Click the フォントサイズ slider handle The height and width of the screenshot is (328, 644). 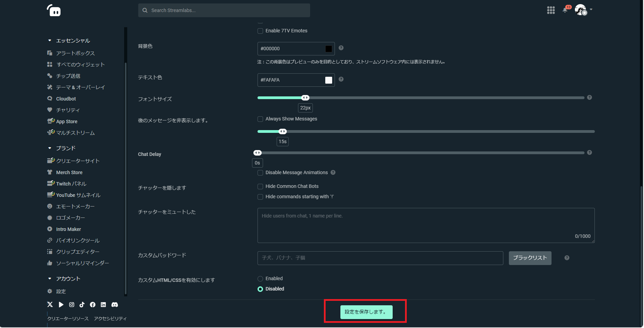305,98
